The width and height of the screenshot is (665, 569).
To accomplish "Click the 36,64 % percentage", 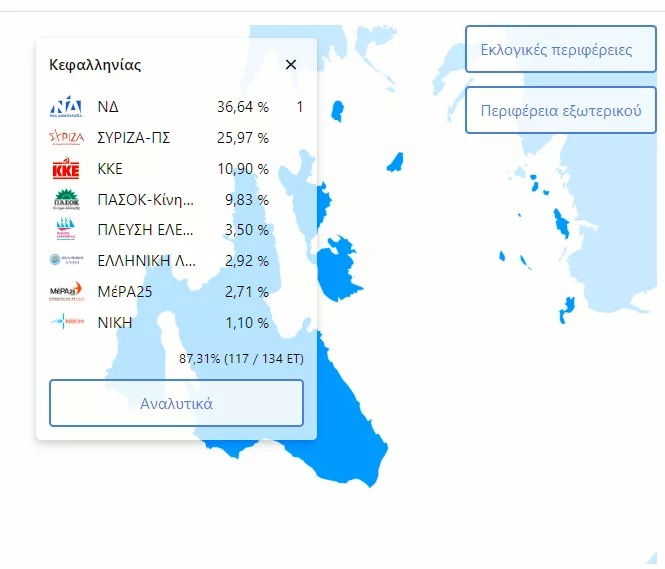I will tap(243, 107).
